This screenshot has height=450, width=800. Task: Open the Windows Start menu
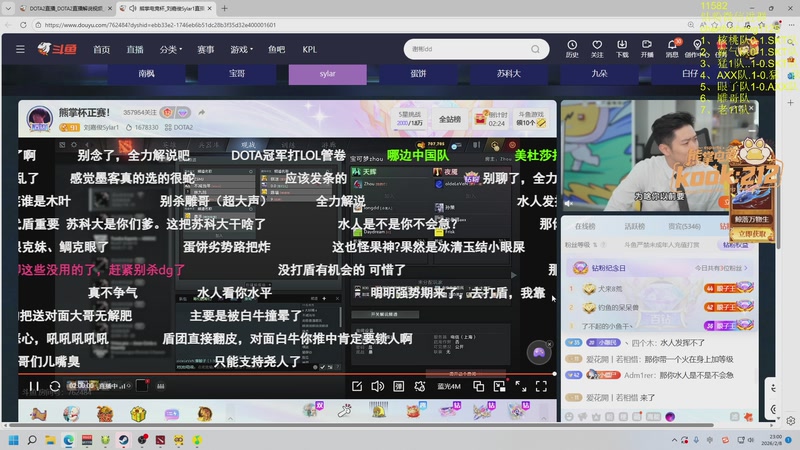[13, 440]
